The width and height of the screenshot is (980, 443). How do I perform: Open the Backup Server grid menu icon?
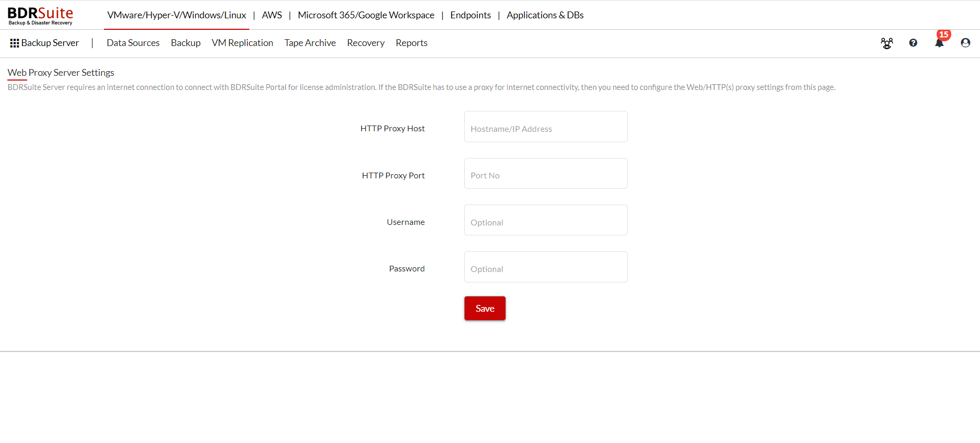point(15,43)
